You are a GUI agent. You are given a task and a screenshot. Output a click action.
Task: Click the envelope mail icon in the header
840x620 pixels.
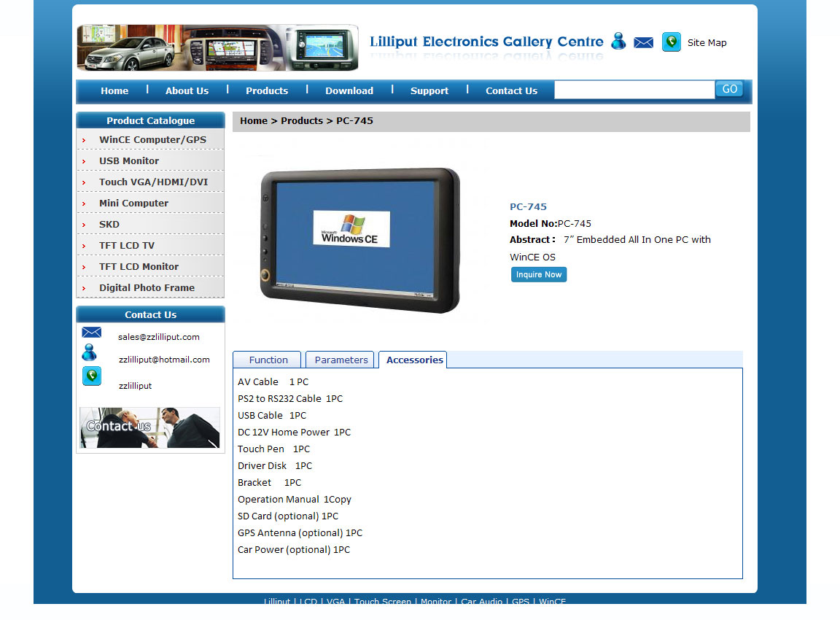tap(643, 42)
